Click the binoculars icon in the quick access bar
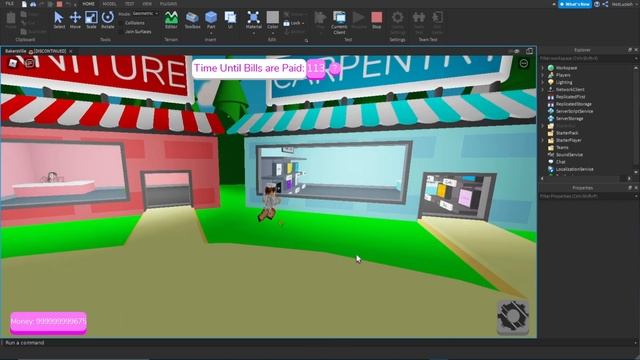Screen dimensions: 640x360 [x=33, y=4]
